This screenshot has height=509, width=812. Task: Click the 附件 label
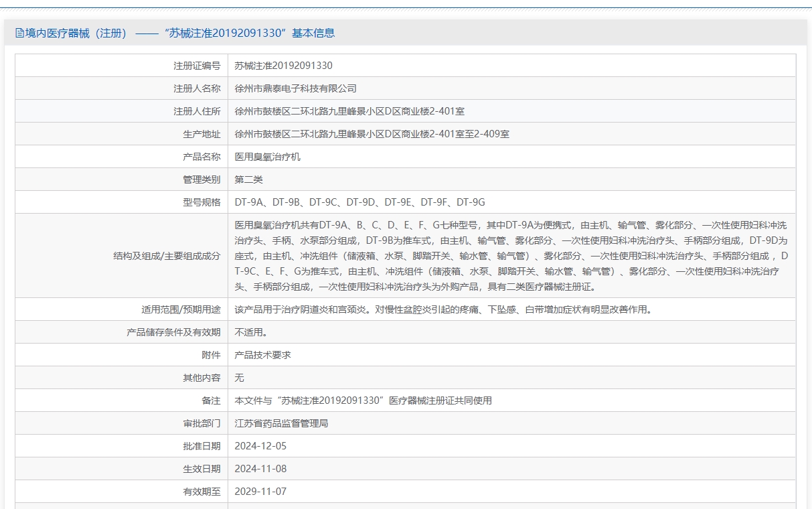click(211, 355)
